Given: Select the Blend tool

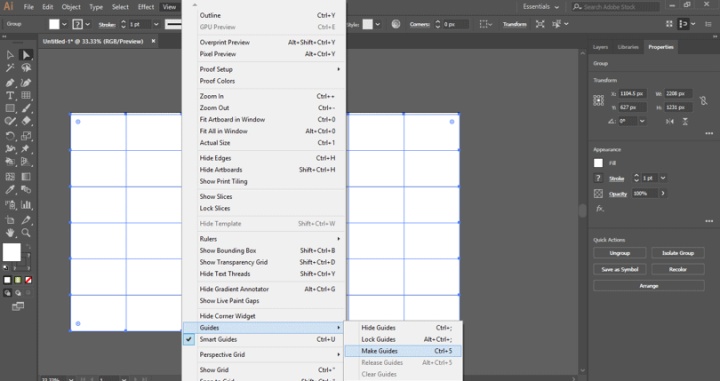Looking at the screenshot, I should (x=26, y=190).
